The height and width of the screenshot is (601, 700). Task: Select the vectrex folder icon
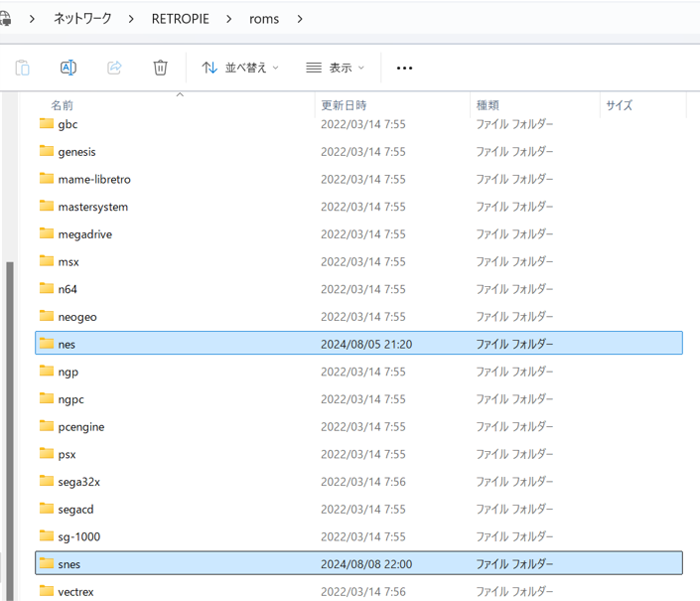point(47,591)
